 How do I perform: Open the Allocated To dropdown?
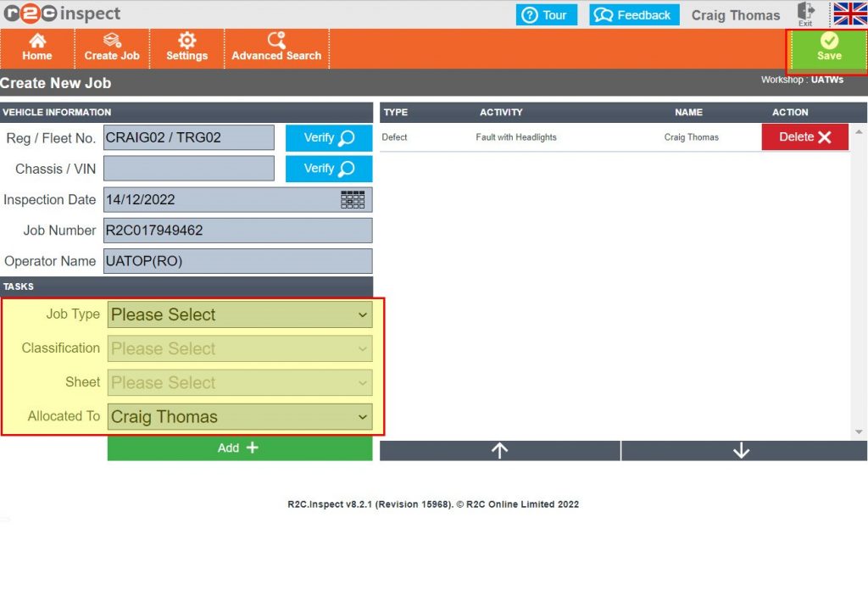click(240, 416)
